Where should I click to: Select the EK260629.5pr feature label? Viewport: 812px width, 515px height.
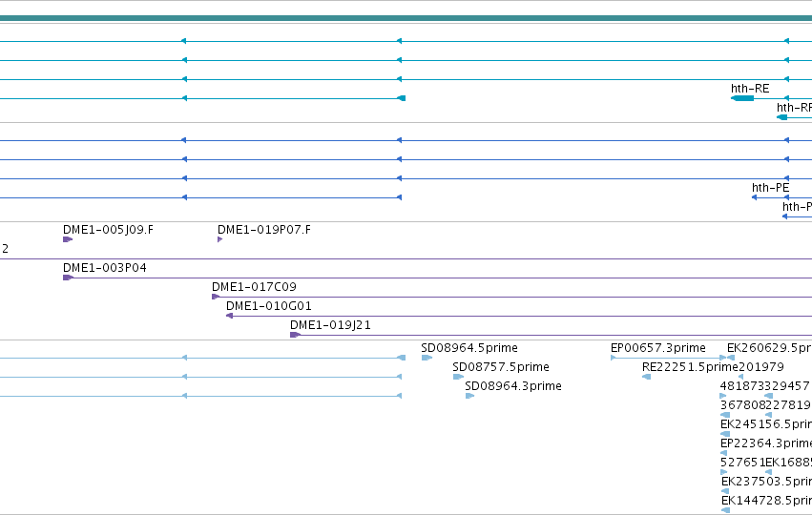769,348
